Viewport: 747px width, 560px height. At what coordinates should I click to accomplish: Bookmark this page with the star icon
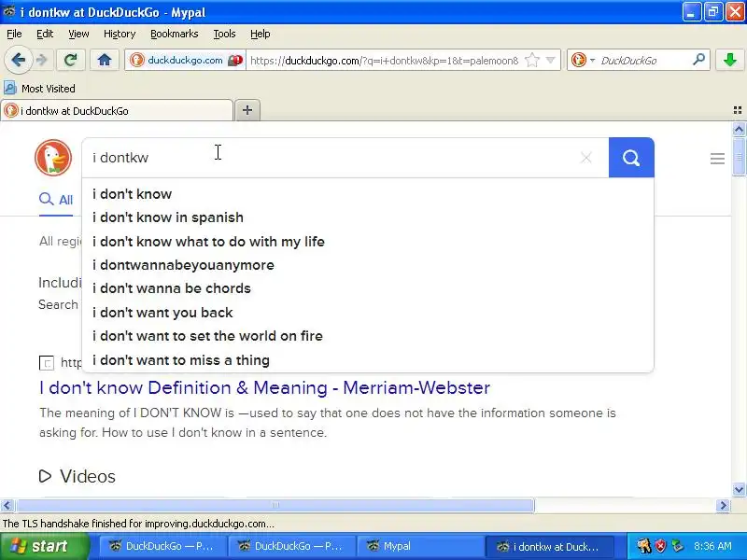point(532,61)
